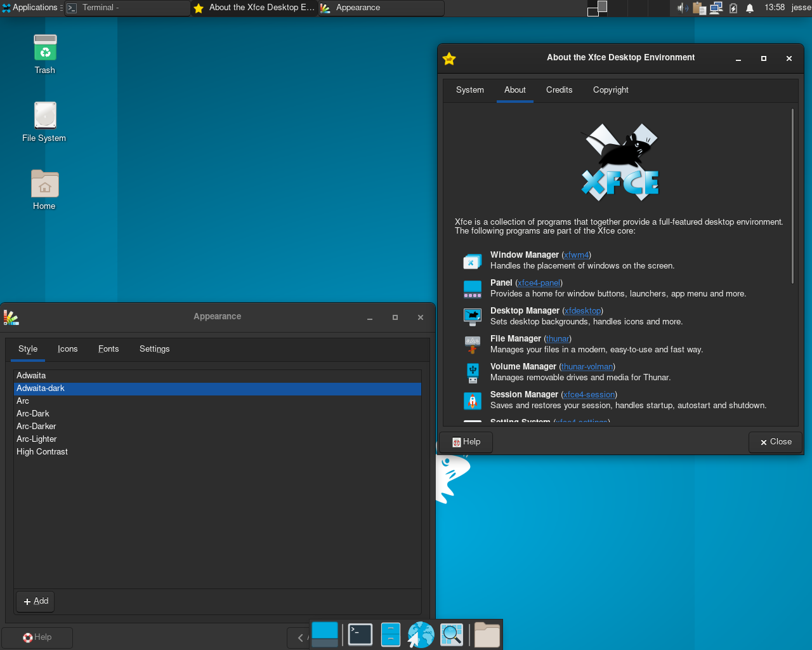Click the Volume Manager USB icon
The height and width of the screenshot is (650, 812).
473,373
